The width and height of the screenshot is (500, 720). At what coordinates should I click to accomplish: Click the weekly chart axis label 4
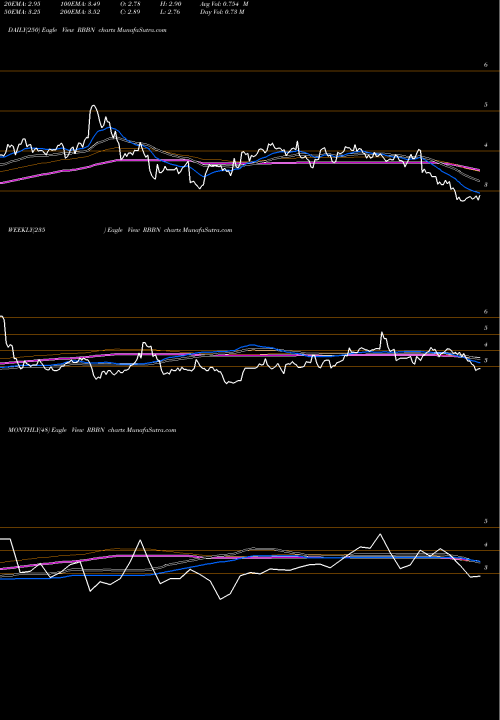coord(486,344)
